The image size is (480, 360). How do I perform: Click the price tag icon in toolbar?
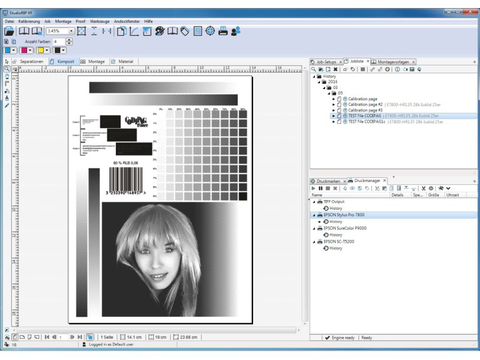[x=185, y=31]
